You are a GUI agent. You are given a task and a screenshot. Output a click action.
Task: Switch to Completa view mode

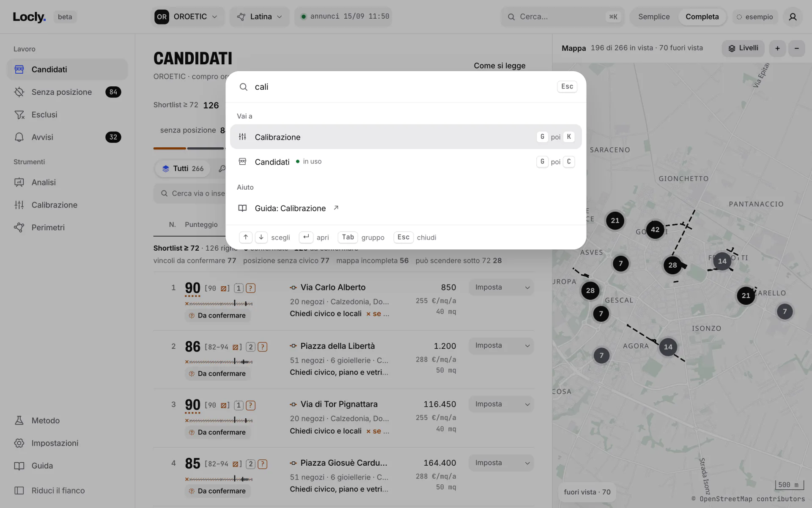[702, 17]
